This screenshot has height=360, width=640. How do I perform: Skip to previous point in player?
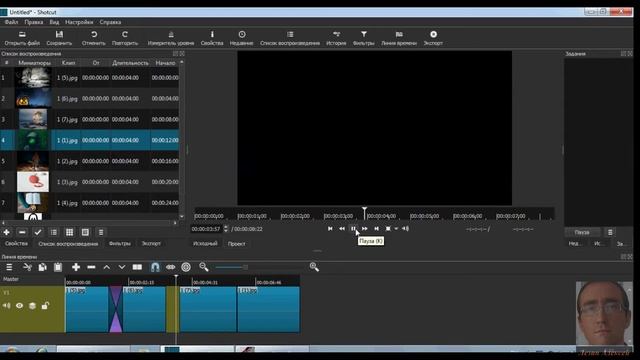330,229
